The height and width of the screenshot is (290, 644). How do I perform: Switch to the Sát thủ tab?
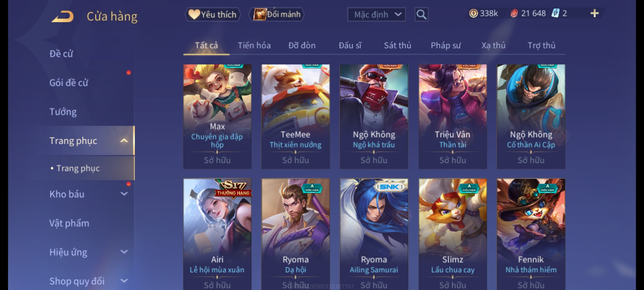point(397,45)
